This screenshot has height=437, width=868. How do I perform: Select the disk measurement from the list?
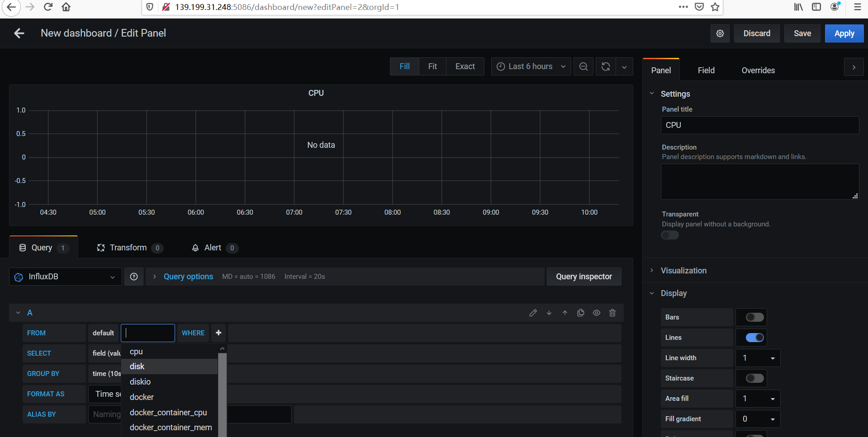137,366
